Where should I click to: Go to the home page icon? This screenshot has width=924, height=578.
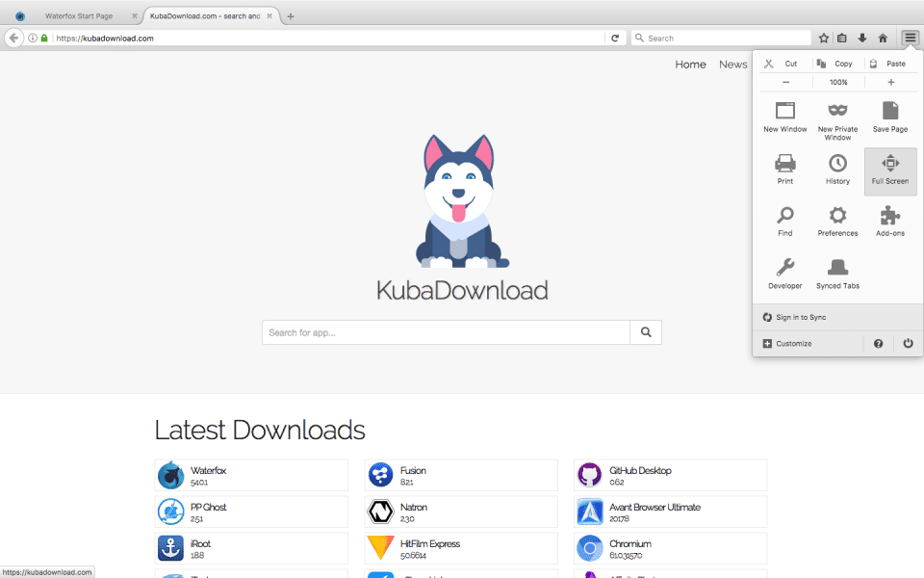pyautogui.click(x=883, y=39)
